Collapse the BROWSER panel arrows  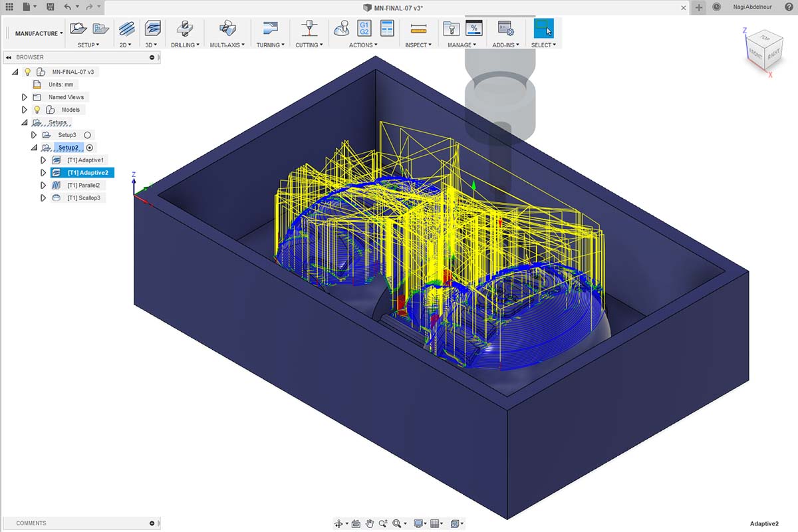(9, 58)
